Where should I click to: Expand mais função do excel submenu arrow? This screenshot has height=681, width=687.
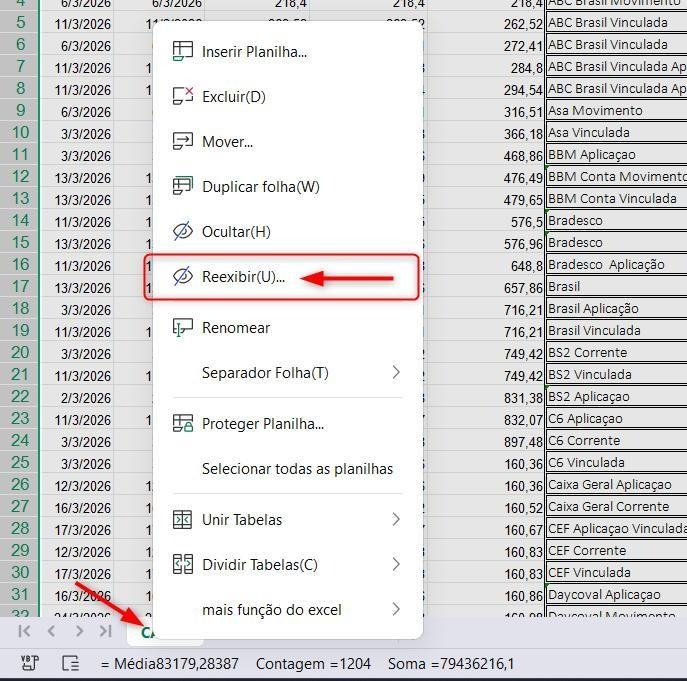[x=396, y=609]
